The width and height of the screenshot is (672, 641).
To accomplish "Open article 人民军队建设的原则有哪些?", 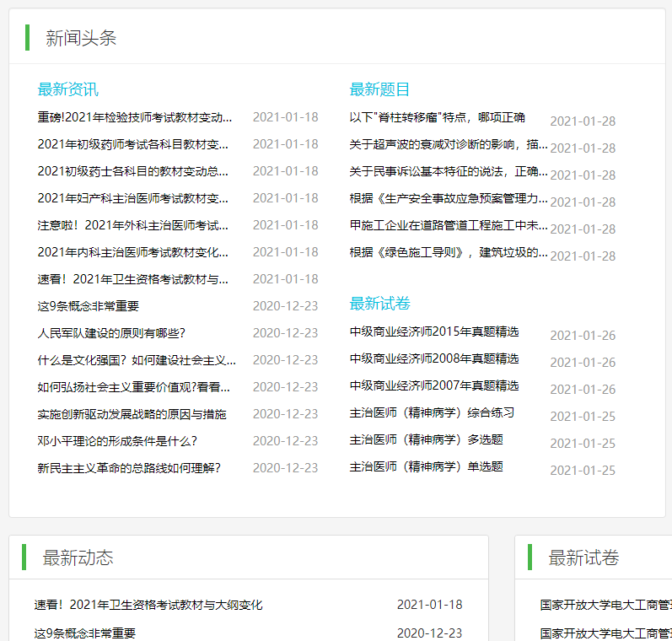I will (x=111, y=333).
